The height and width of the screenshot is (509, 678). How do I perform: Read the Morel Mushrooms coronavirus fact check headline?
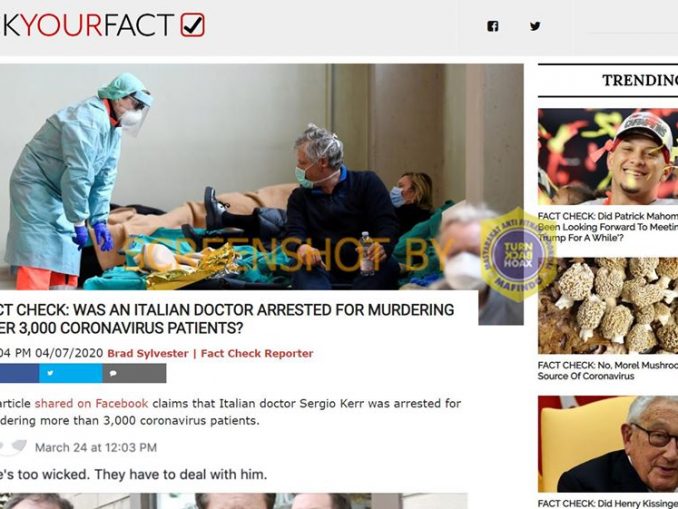click(x=608, y=371)
